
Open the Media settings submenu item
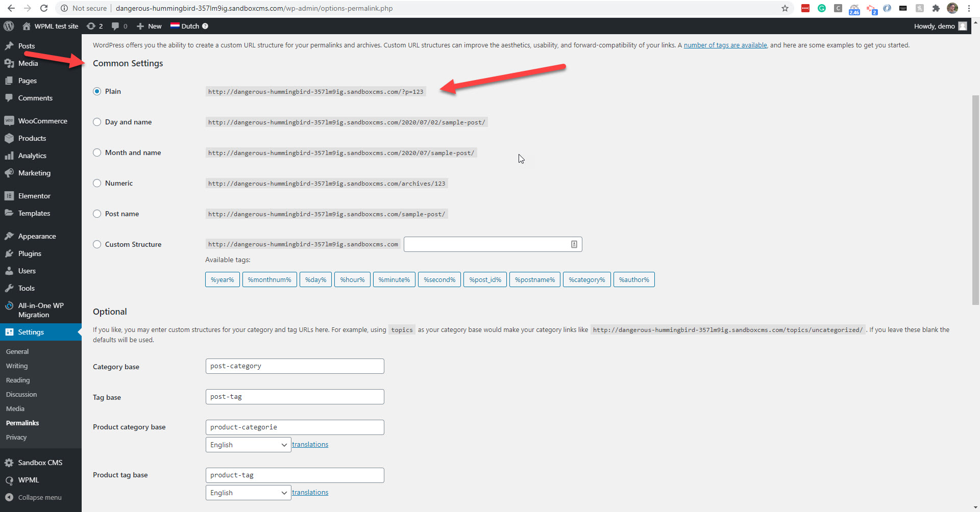15,408
